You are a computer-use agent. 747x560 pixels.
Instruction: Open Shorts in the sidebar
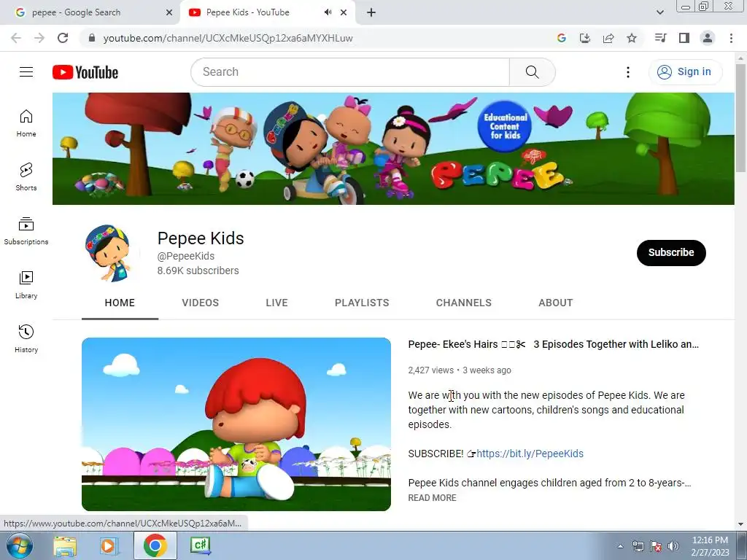(x=26, y=177)
